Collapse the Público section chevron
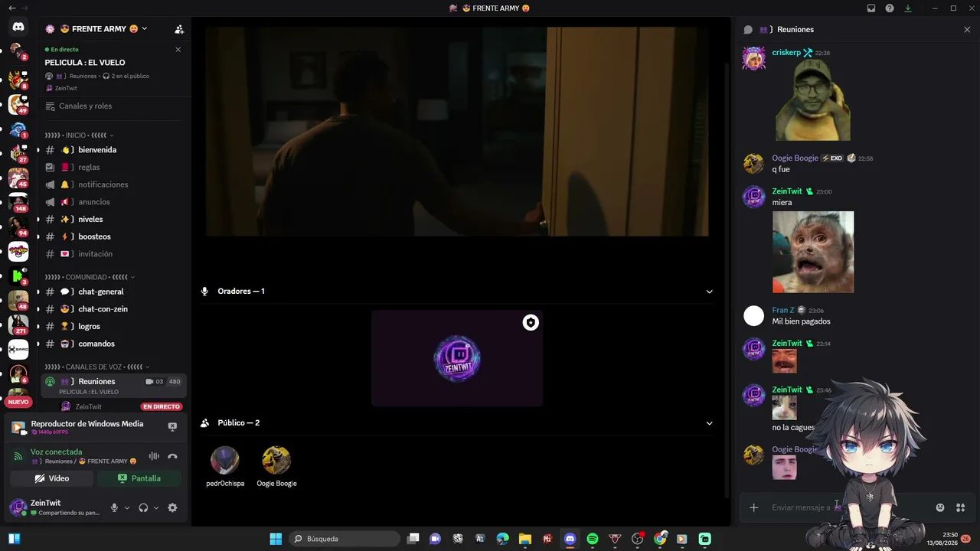The height and width of the screenshot is (551, 980). 709,423
